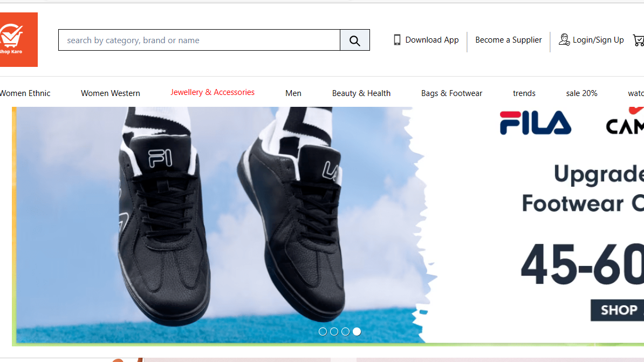Click the magnifying glass search icon
The image size is (644, 362).
coord(354,40)
